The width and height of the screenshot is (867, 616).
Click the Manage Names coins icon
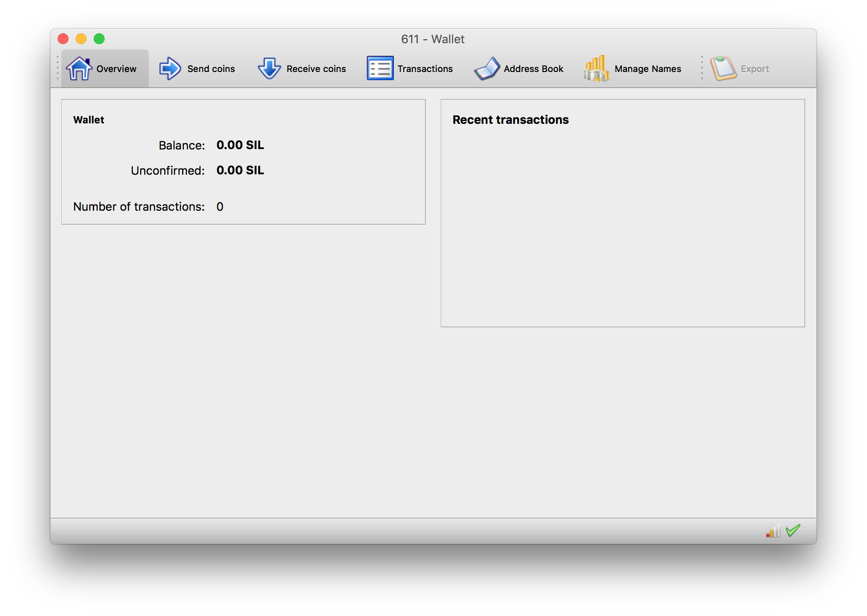coord(597,68)
